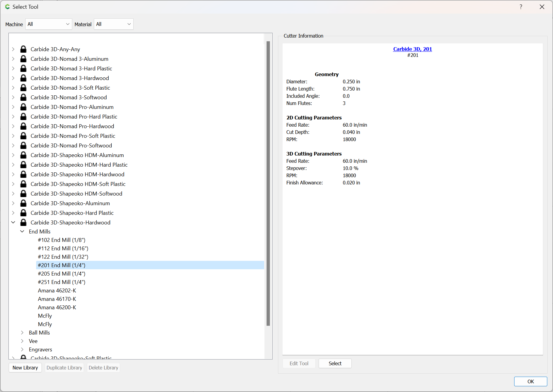Open the Carbide 3D, 201 link
The image size is (553, 392).
point(412,49)
